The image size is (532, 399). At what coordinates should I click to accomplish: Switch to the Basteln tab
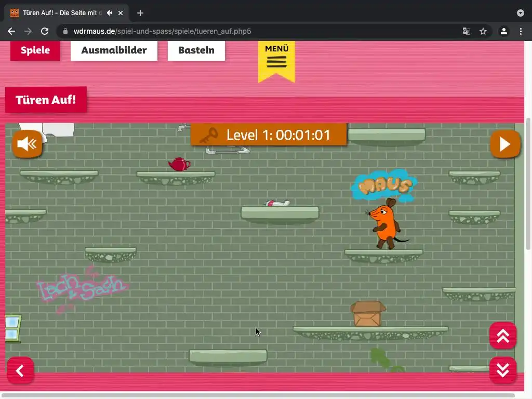click(x=196, y=50)
